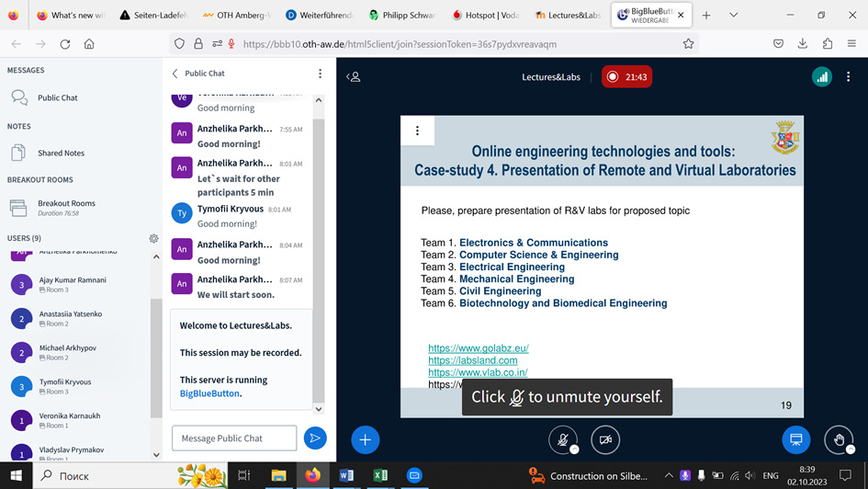Open the blue plus actions button

click(365, 439)
